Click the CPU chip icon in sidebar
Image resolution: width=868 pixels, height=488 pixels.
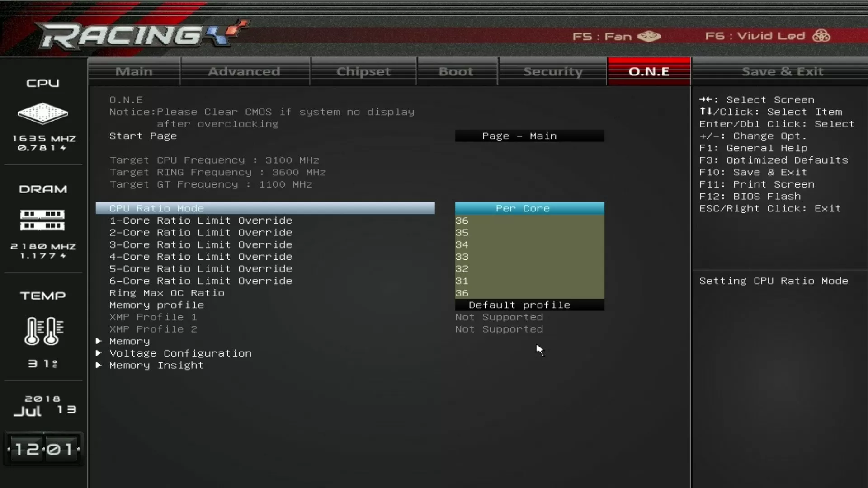pyautogui.click(x=43, y=113)
